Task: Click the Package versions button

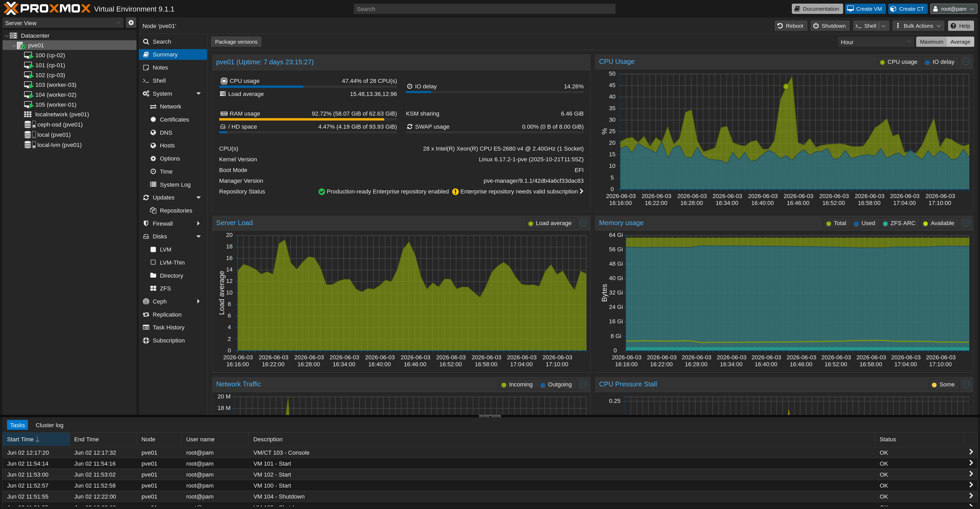Action: tap(236, 42)
